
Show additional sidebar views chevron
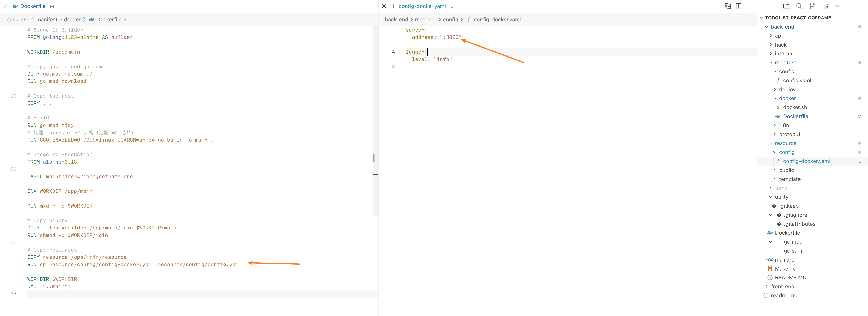point(838,6)
